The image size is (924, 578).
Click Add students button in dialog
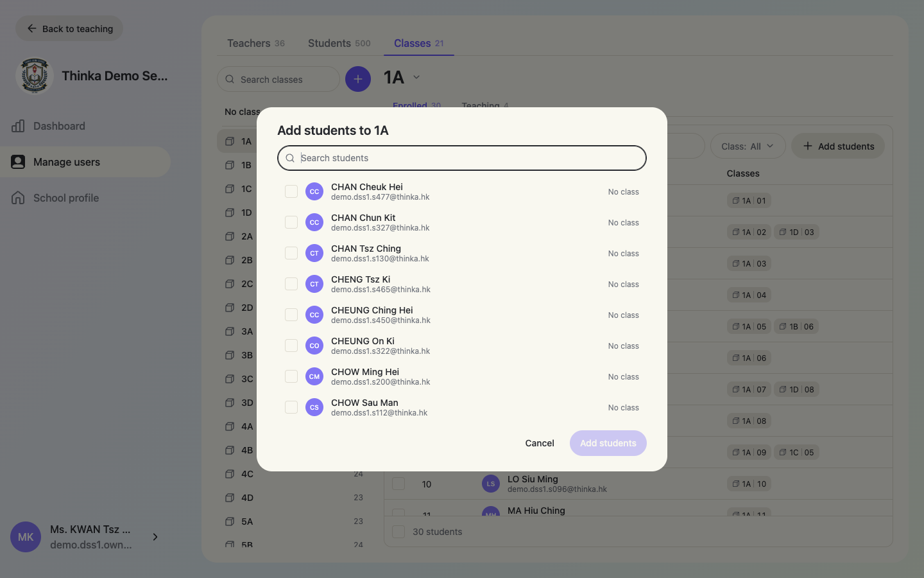(608, 443)
